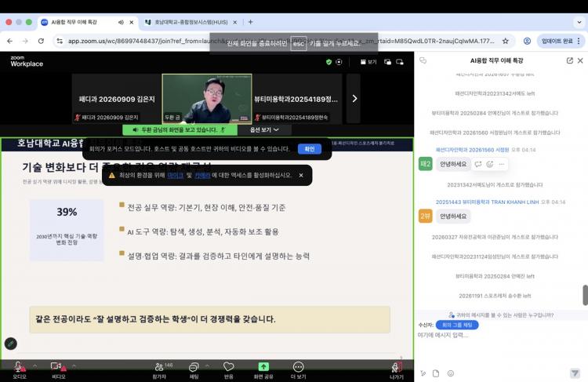
Task: Click the chat panel scrollbar thumb
Action: 584,295
